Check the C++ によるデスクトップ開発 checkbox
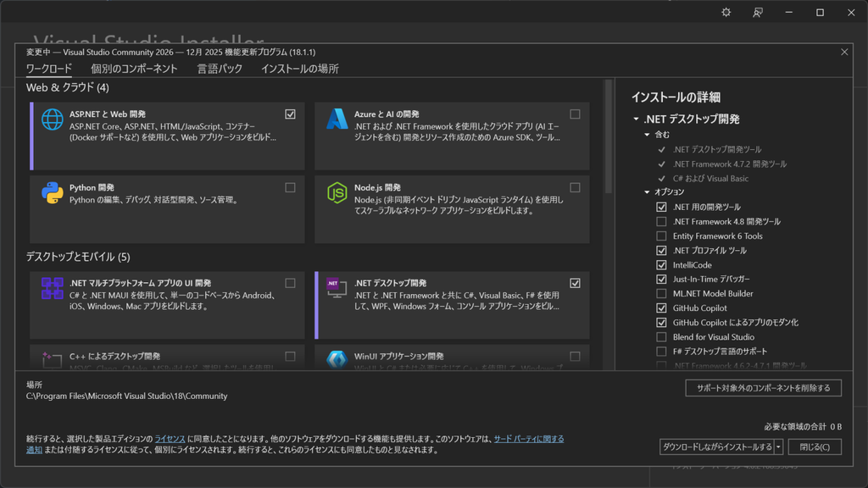Image resolution: width=868 pixels, height=488 pixels. [290, 357]
